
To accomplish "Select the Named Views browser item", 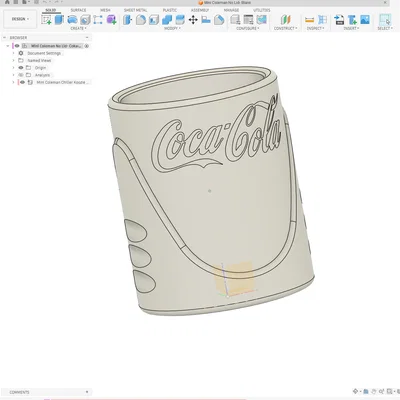I will pos(39,61).
